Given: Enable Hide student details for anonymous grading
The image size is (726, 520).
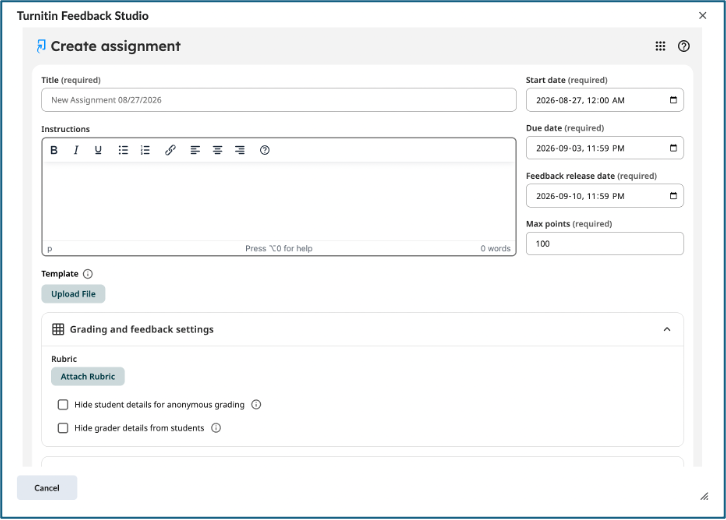Looking at the screenshot, I should pyautogui.click(x=63, y=405).
